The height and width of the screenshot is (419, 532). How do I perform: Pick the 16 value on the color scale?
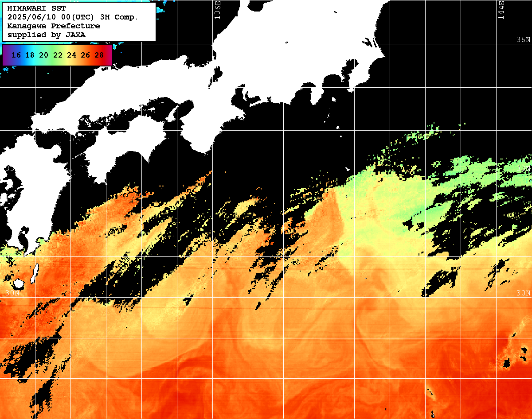(x=16, y=55)
